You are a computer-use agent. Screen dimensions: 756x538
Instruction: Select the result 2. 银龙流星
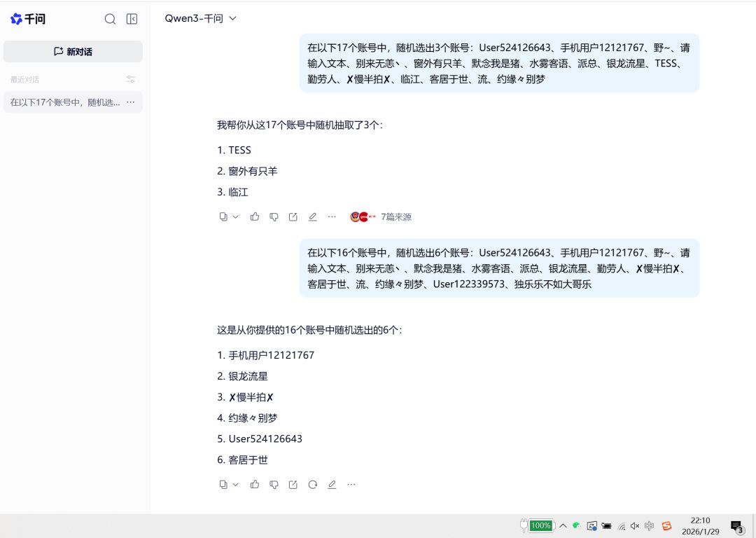242,376
